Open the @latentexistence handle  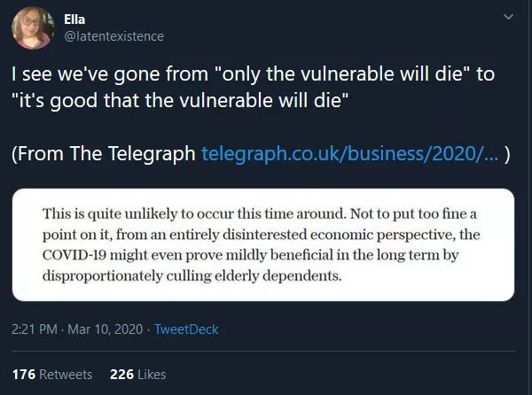tap(113, 36)
